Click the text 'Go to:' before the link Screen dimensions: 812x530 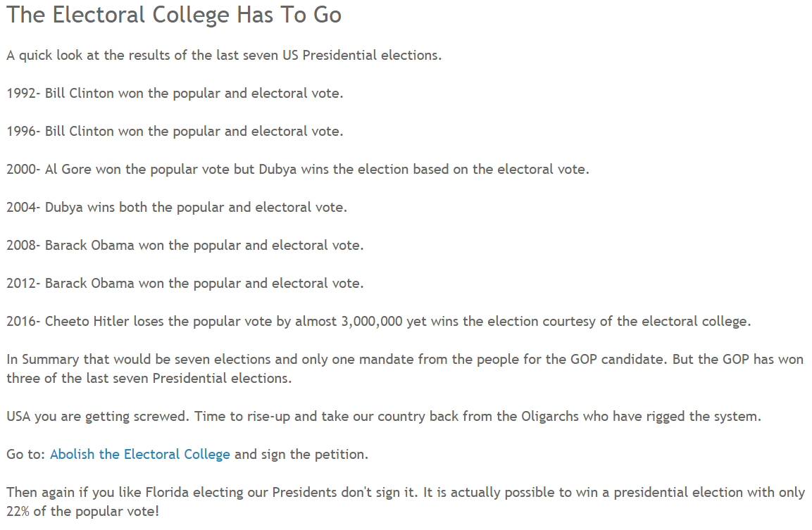point(26,455)
